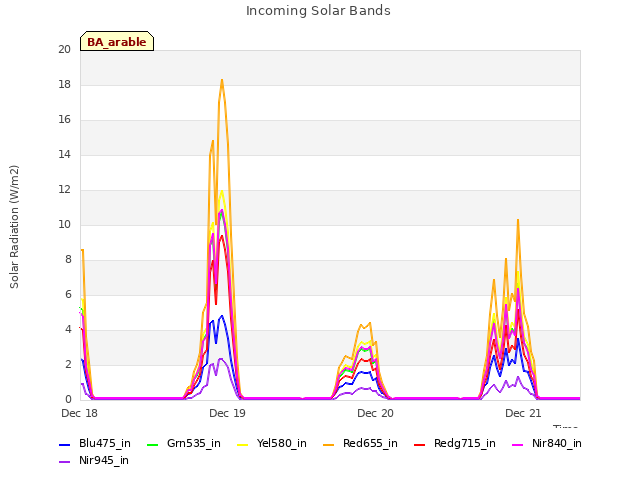640x480 pixels.
Task: Click the red Redg715_in legend swatch
Action: click(x=420, y=444)
